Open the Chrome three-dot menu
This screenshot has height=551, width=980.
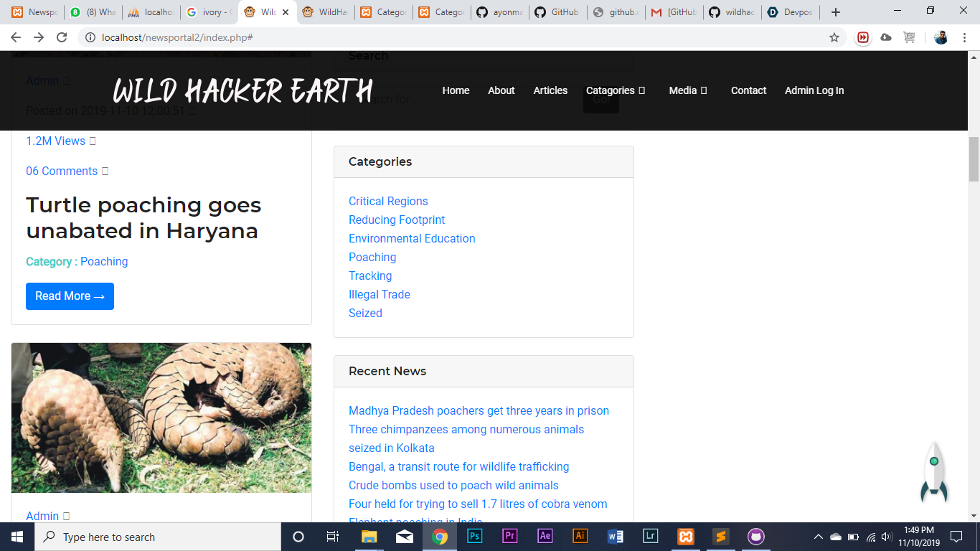coord(964,37)
